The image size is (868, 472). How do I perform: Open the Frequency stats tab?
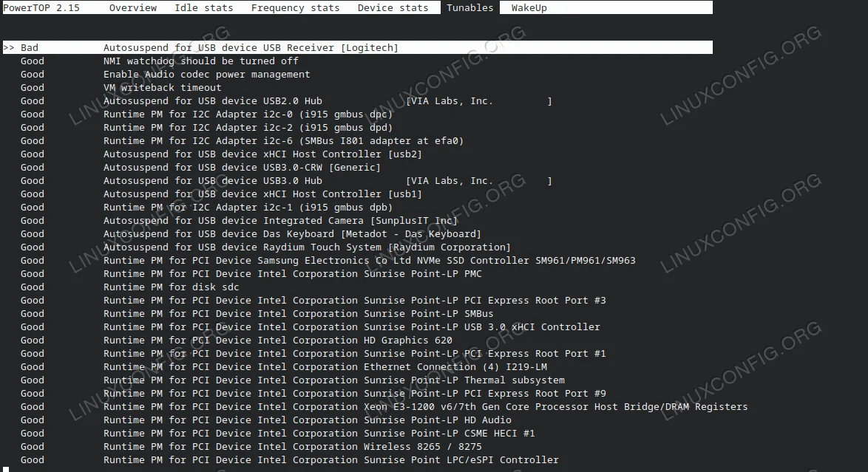(295, 7)
